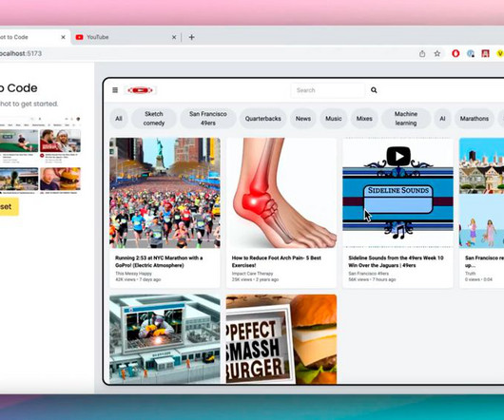Viewport: 504px width, 420px height.
Task: Select the Machine learning chip
Action: 406,119
